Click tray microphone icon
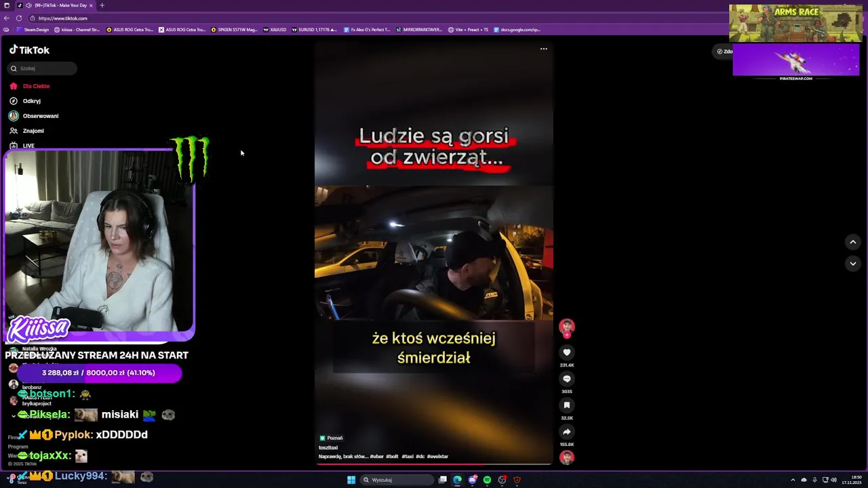 [x=814, y=480]
